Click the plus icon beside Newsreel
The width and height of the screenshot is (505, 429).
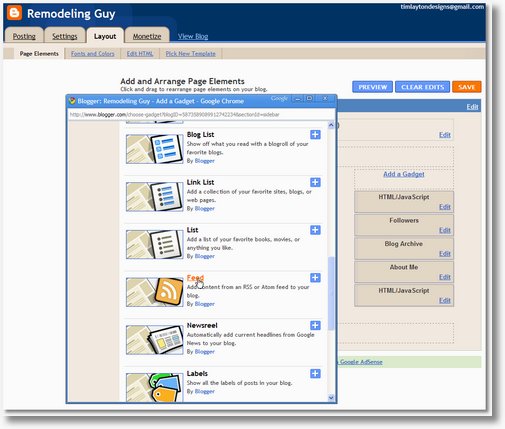(315, 325)
